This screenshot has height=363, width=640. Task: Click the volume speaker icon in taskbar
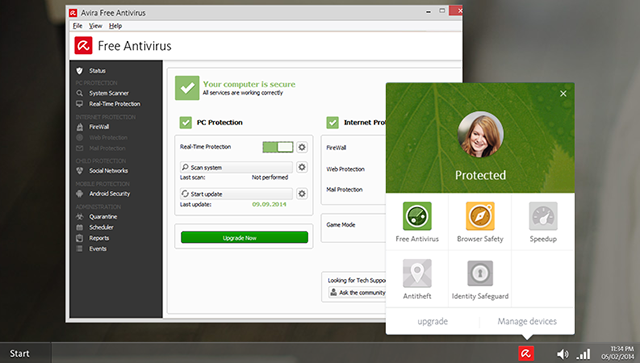[562, 354]
